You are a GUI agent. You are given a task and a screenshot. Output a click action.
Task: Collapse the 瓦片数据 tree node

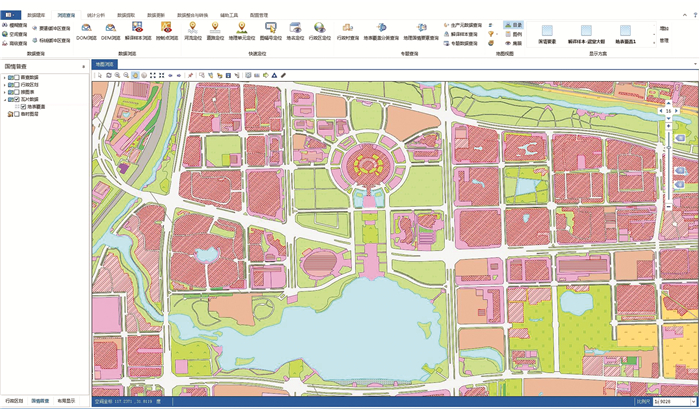pyautogui.click(x=6, y=99)
